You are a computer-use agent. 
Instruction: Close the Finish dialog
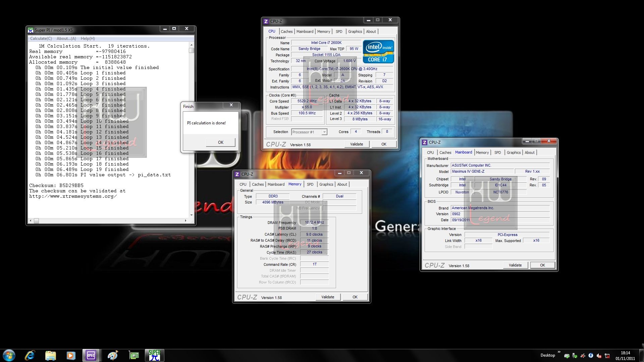[x=231, y=105]
